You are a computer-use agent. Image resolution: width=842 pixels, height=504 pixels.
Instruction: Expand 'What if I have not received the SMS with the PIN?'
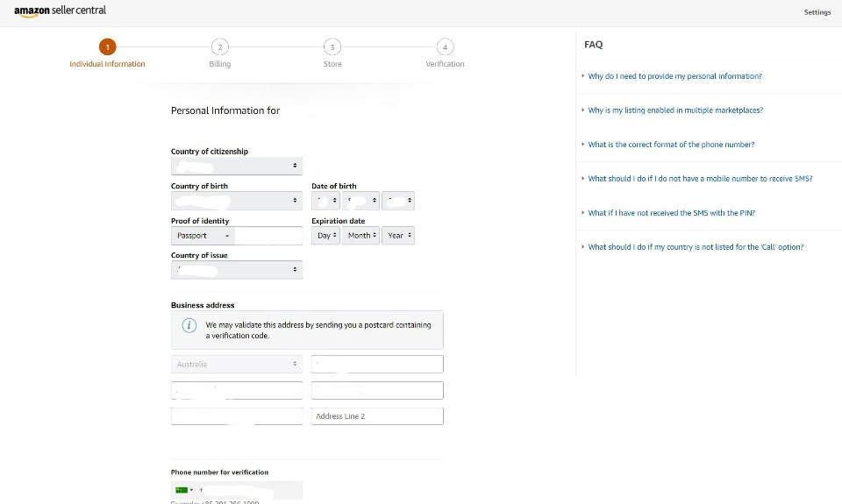tap(671, 213)
